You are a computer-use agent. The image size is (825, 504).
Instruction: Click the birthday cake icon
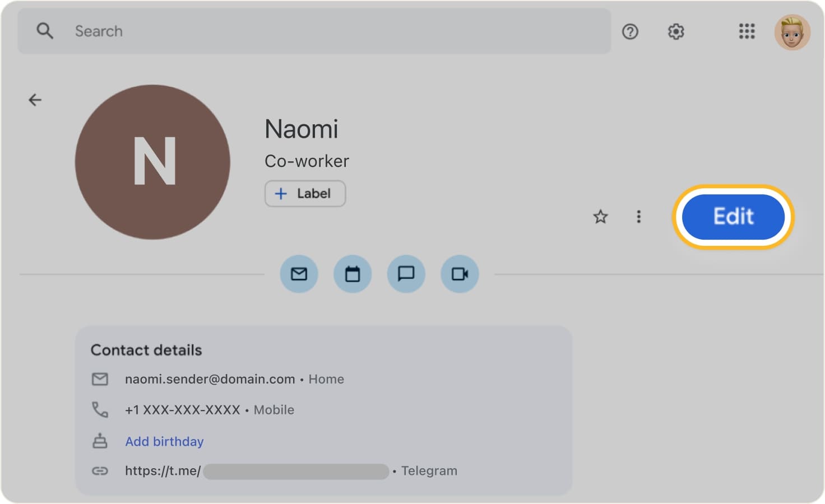100,441
